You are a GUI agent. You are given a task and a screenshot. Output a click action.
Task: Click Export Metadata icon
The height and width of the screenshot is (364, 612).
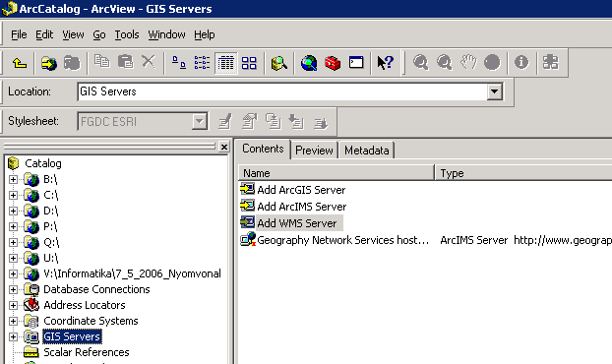point(321,123)
